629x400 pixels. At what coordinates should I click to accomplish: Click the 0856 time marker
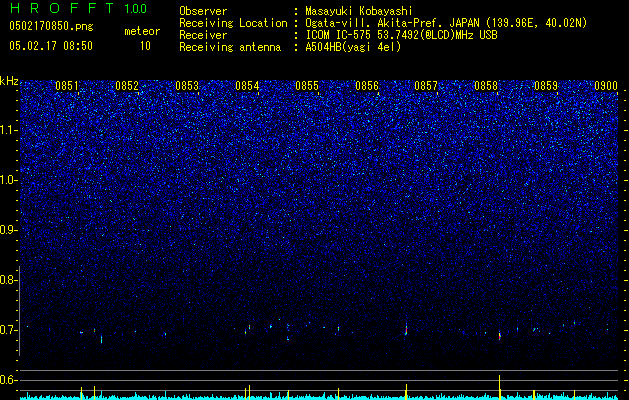pos(367,86)
